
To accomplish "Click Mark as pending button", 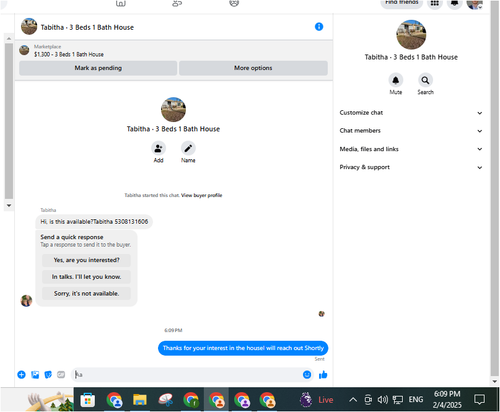I will pos(98,68).
